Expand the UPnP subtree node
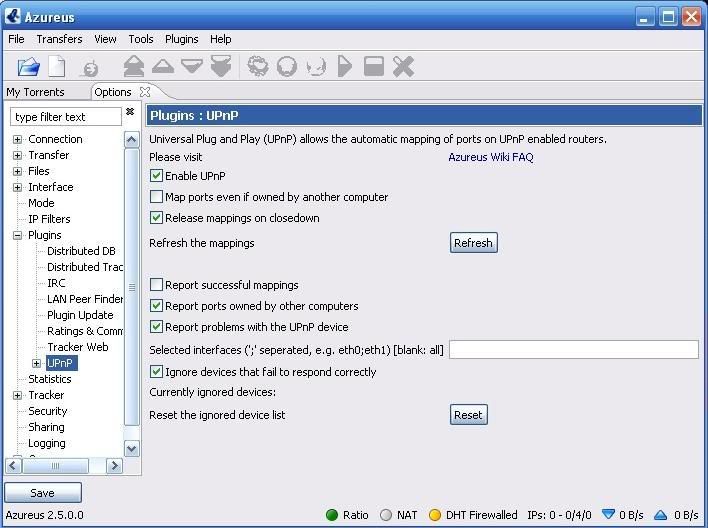 [x=36, y=363]
